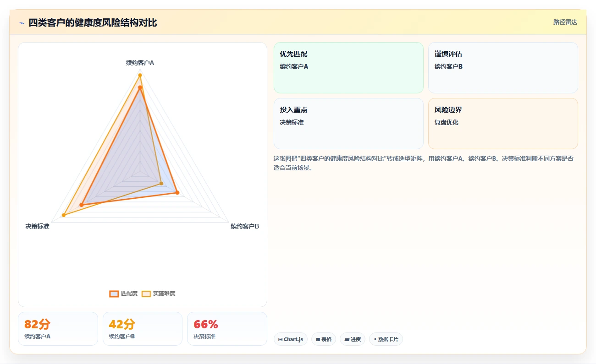Click the 实施难度 legend label

[164, 293]
